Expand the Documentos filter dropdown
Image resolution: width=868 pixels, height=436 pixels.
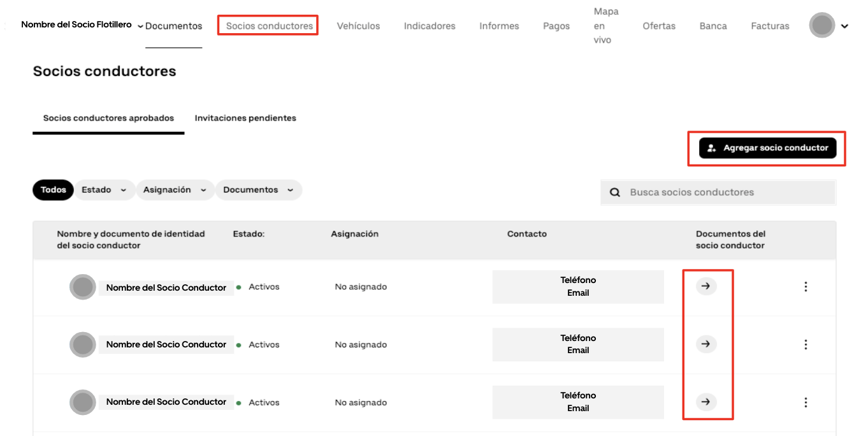point(258,190)
